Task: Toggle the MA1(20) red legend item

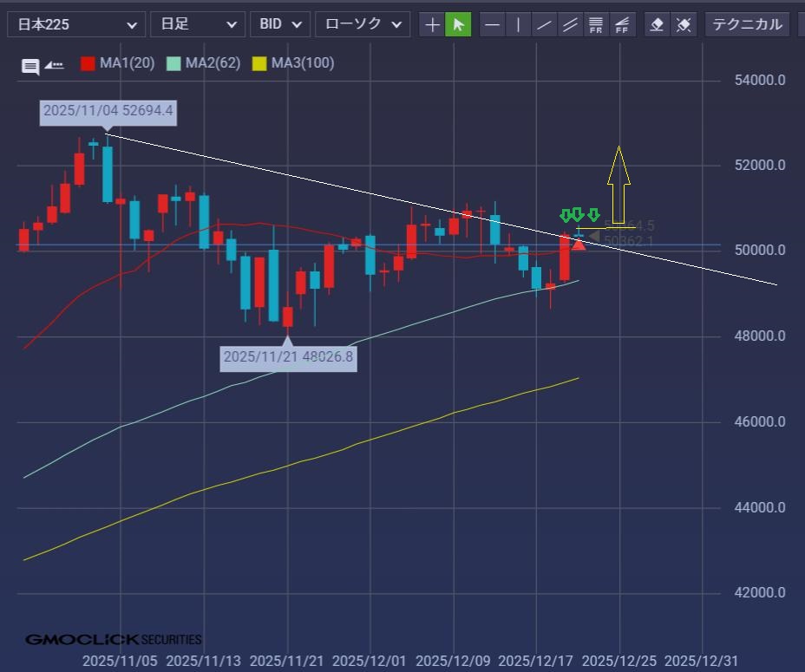Action: [x=117, y=63]
